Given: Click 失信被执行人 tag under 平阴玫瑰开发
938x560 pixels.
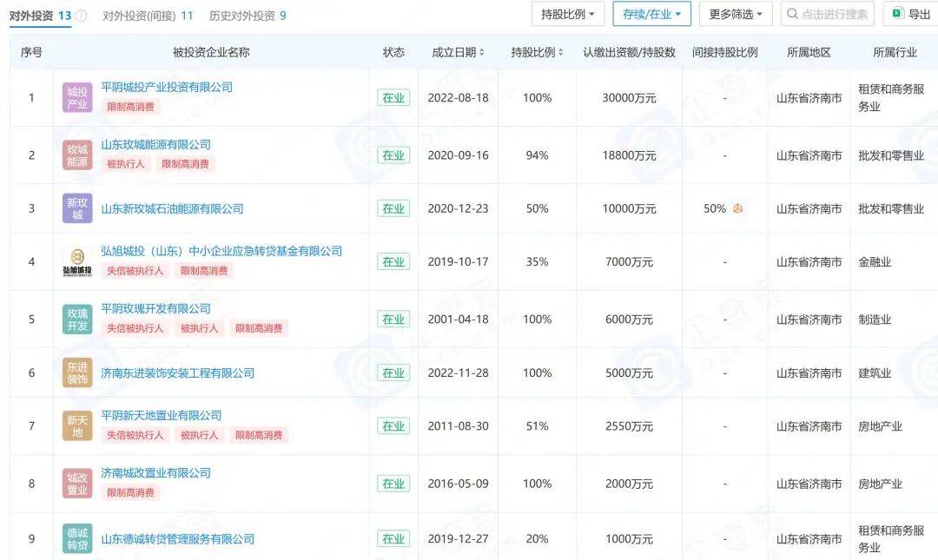Looking at the screenshot, I should (x=135, y=328).
